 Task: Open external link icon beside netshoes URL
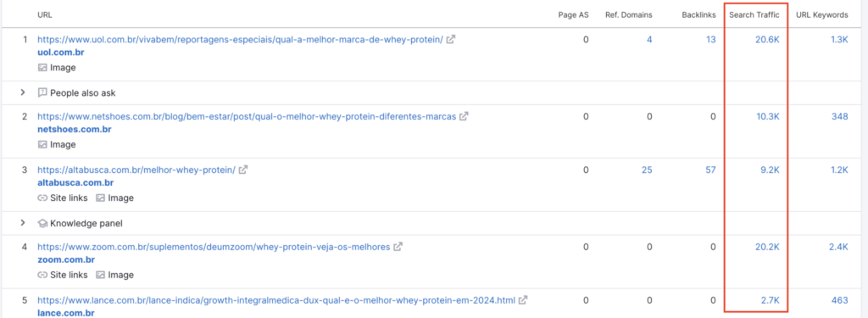point(464,116)
